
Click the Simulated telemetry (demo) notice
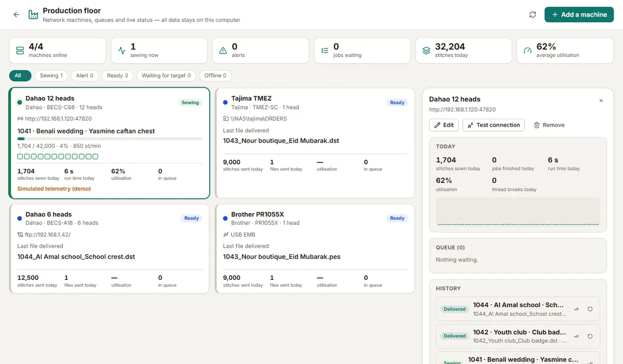[x=54, y=189]
